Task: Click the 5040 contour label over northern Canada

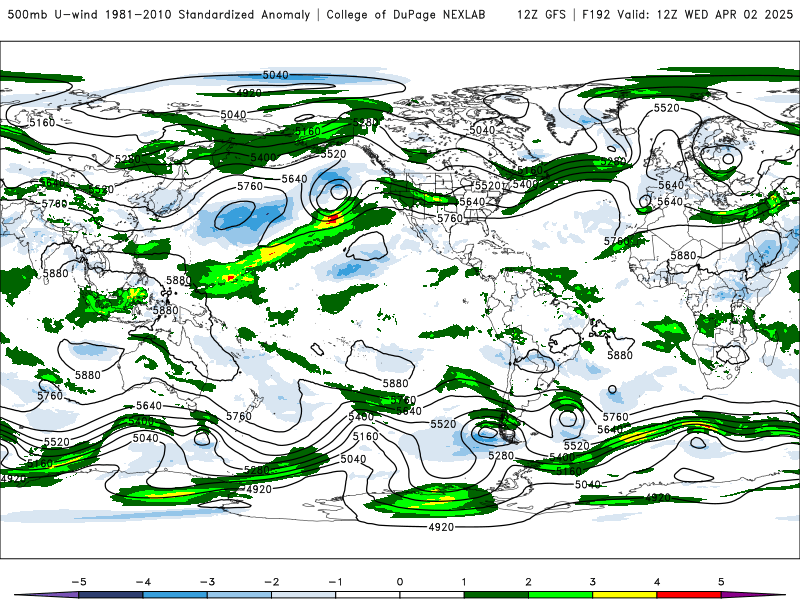Action: click(482, 130)
